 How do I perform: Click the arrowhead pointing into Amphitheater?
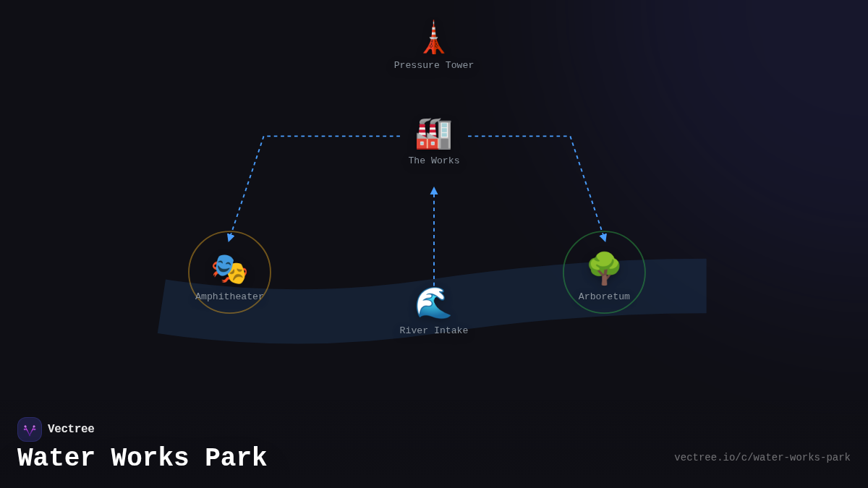tap(231, 236)
